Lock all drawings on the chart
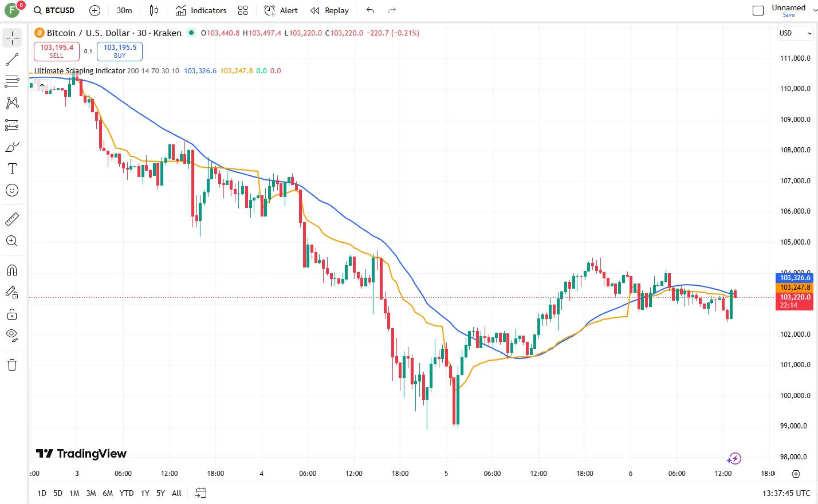818x504 pixels. 12,314
